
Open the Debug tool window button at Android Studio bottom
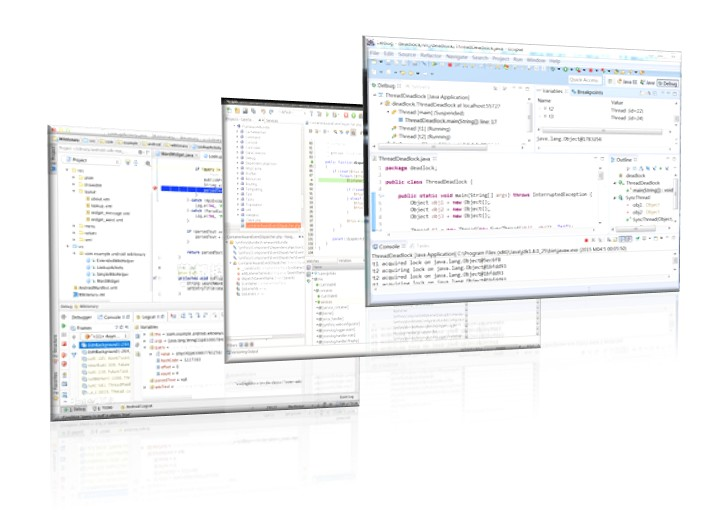pyautogui.click(x=76, y=409)
